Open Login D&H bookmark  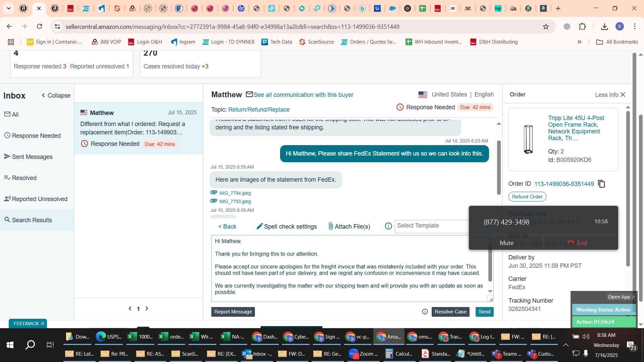click(x=145, y=42)
